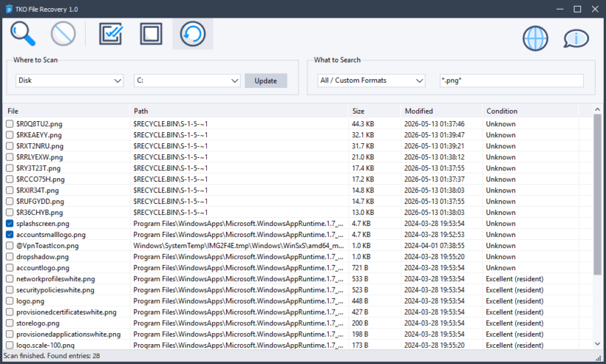Click the 533 B size cell
The image size is (606, 364).
click(x=360, y=278)
